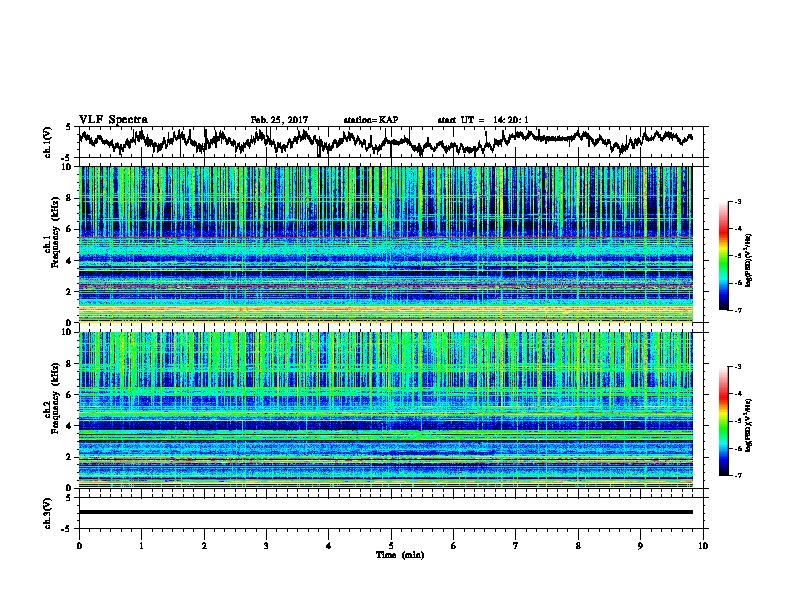Screen dimensions: 792x612
Task: Click the 'start UT = 14:20:1' text
Action: [x=483, y=120]
